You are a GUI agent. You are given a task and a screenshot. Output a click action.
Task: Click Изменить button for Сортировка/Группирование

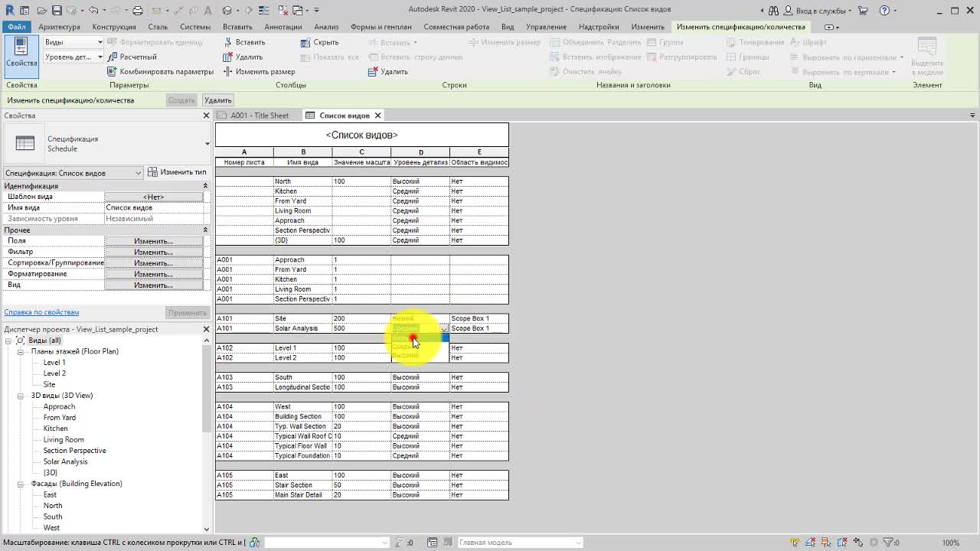pos(153,263)
